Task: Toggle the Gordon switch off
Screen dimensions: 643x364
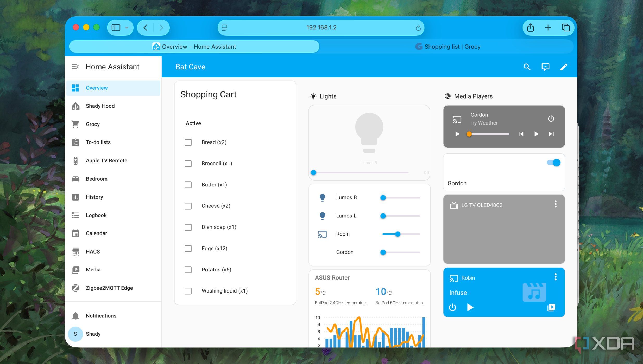Action: pyautogui.click(x=553, y=163)
